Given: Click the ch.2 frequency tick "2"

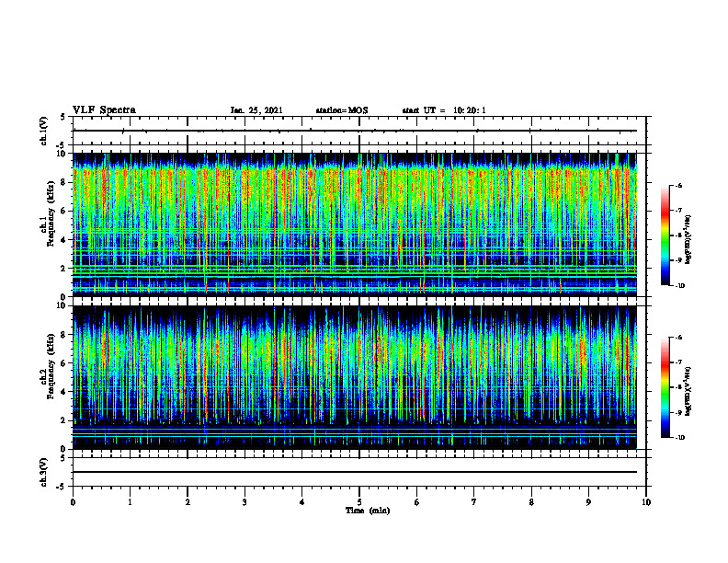Looking at the screenshot, I should (x=63, y=420).
